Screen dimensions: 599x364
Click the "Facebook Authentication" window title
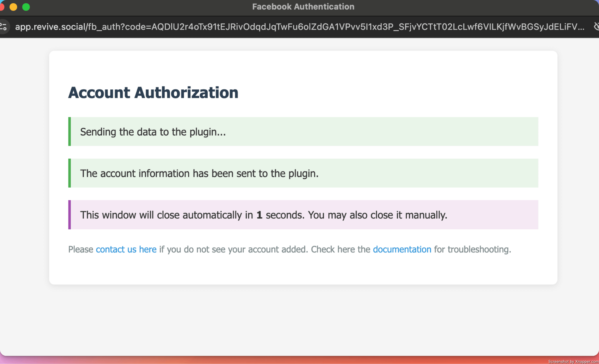pyautogui.click(x=303, y=7)
